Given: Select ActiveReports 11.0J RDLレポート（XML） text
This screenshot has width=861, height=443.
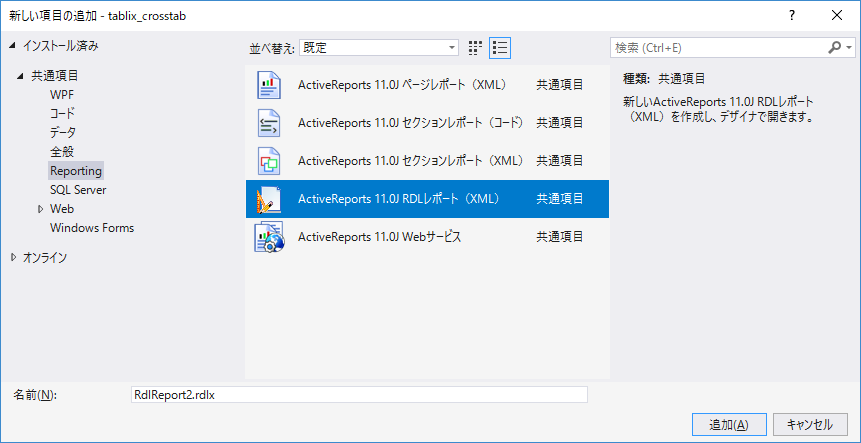Looking at the screenshot, I should tap(399, 199).
